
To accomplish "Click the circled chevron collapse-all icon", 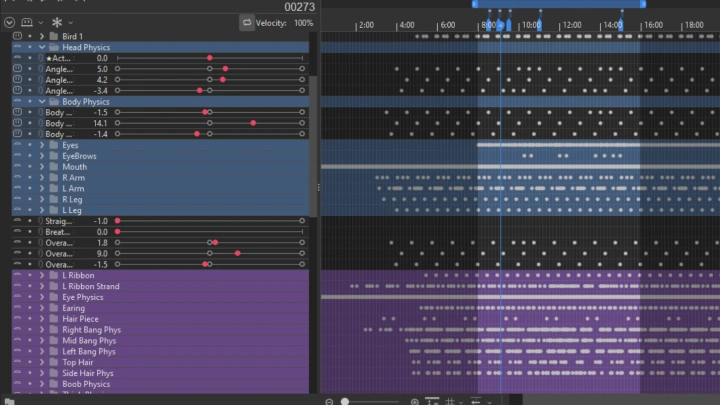I will [9, 22].
